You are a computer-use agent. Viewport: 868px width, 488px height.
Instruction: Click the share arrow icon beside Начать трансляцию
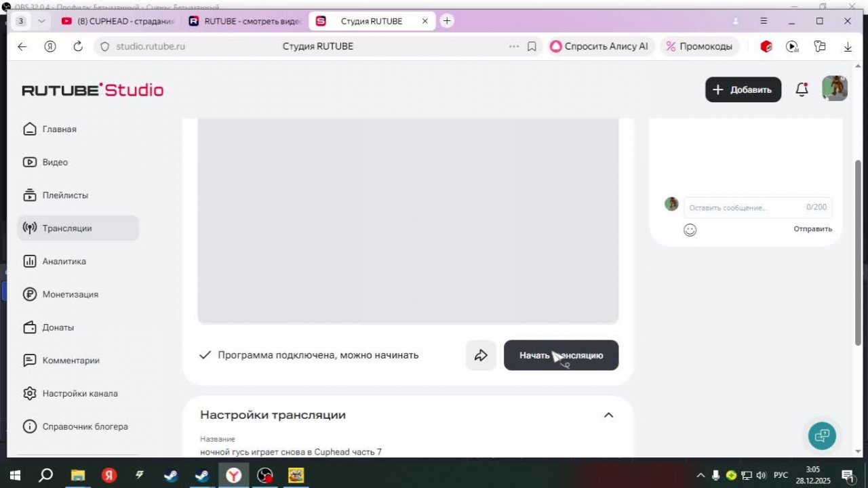[x=481, y=355]
